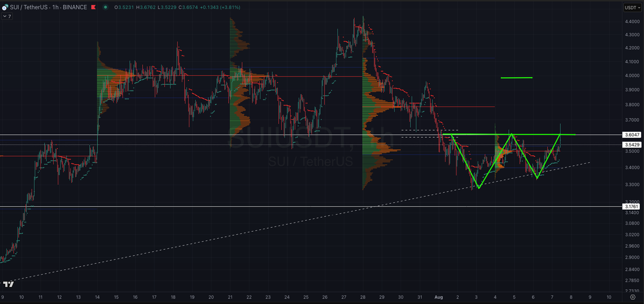This screenshot has width=644, height=304.
Task: Click date 28 on the time axis
Action: pos(363,296)
